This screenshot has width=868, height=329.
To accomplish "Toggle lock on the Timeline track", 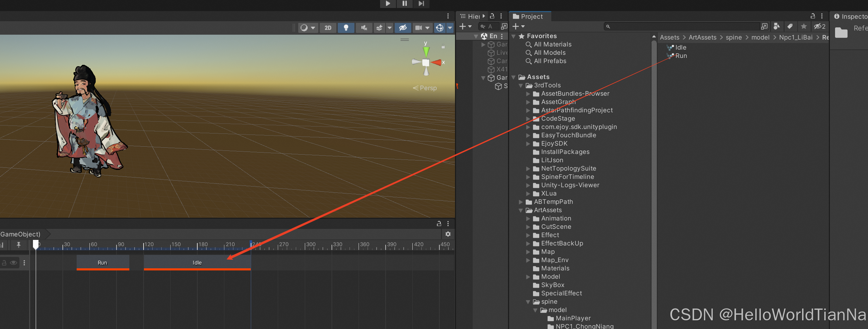I will click(x=4, y=263).
